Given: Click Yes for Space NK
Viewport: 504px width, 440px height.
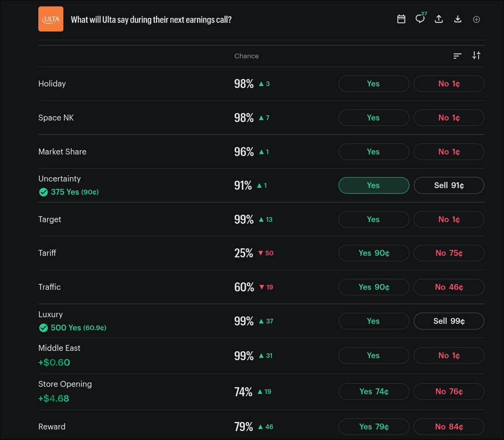Looking at the screenshot, I should [374, 118].
